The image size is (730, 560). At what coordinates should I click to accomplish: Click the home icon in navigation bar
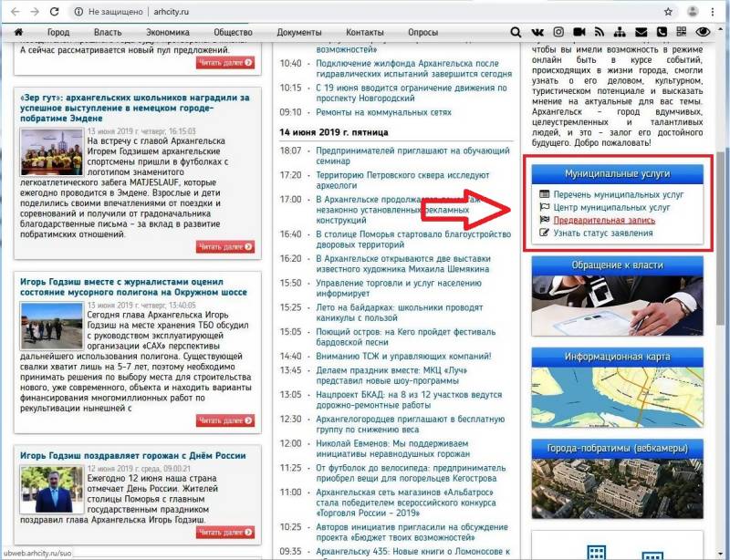click(17, 33)
